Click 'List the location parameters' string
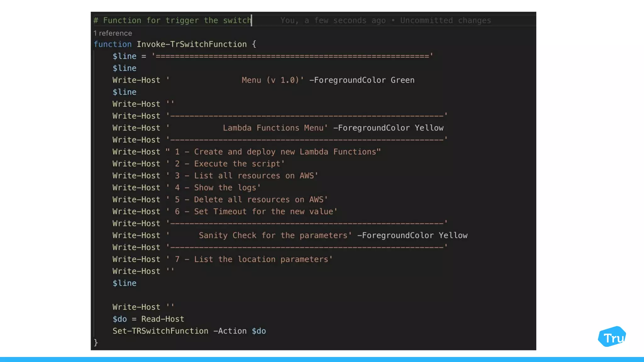 point(261,259)
